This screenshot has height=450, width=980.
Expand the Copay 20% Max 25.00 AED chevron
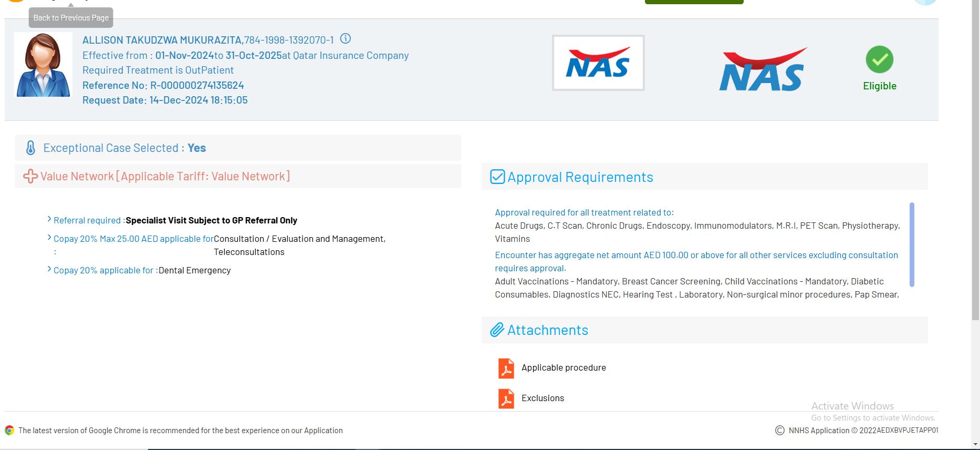click(x=49, y=238)
